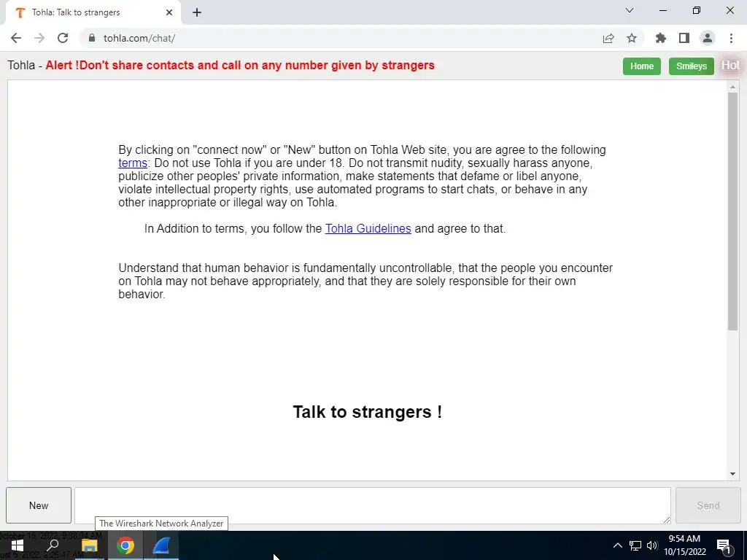Open the Chrome profile avatar
This screenshot has width=747, height=560.
[708, 38]
